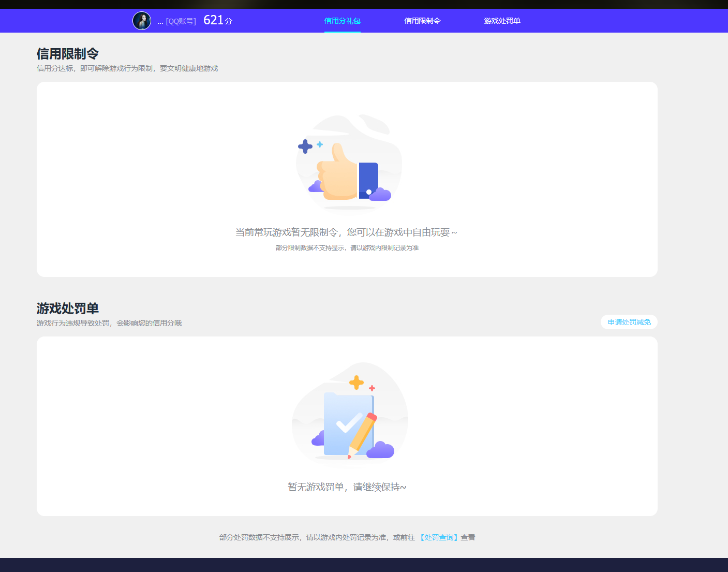Go to the 游戏处罚单 tab

coord(502,21)
